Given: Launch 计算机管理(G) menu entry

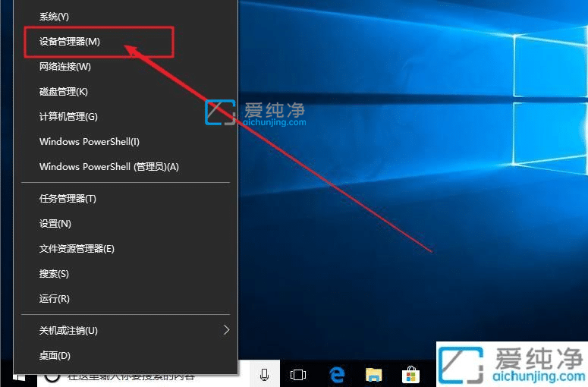Looking at the screenshot, I should tap(126, 117).
